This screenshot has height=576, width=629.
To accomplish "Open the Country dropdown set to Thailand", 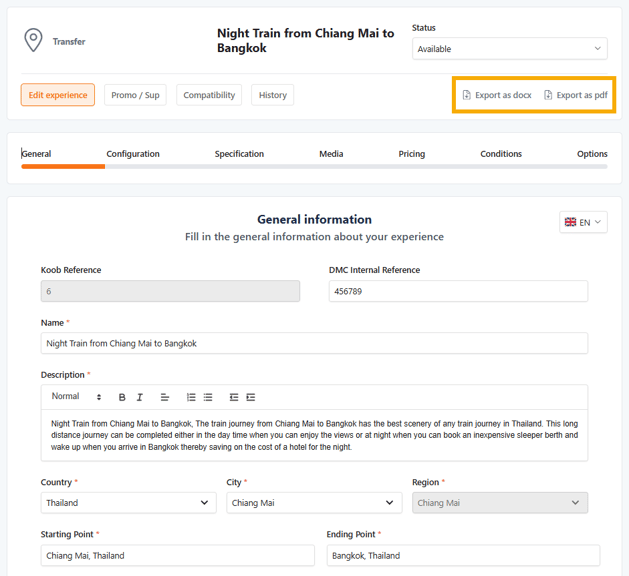I will [128, 503].
